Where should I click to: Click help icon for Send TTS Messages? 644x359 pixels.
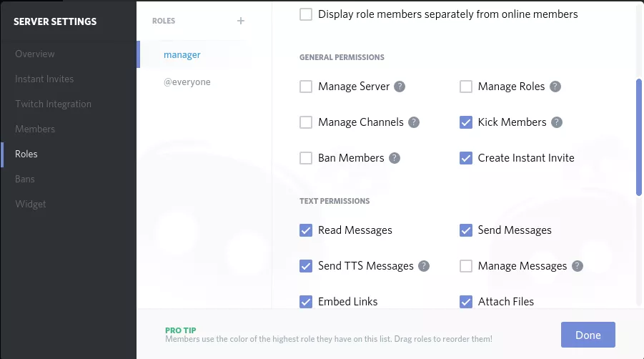(424, 266)
